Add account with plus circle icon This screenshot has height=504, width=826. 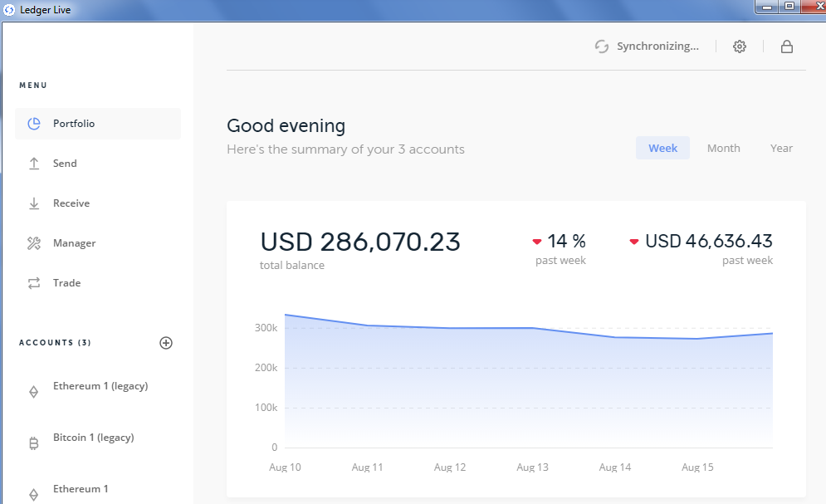[166, 343]
